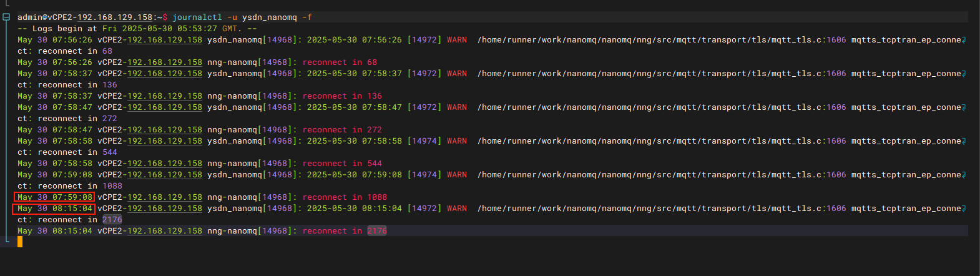Image resolution: width=980 pixels, height=276 pixels.
Task: Click red 'reconnect in 544' message
Action: click(x=342, y=164)
